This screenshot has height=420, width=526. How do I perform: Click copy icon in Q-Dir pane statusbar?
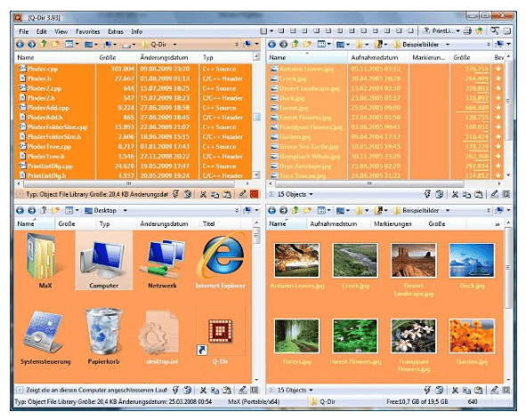tap(214, 194)
